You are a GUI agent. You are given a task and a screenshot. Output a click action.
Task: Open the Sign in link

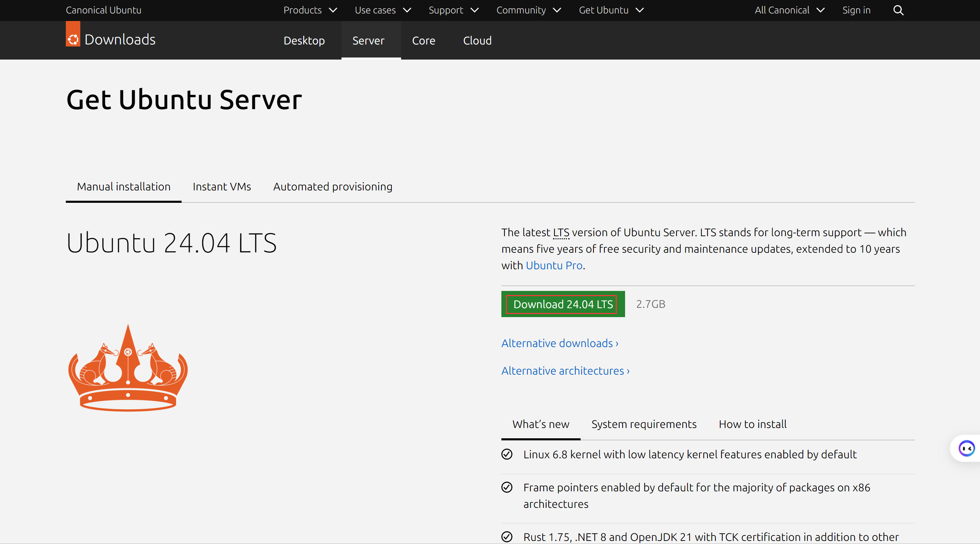[x=856, y=10]
